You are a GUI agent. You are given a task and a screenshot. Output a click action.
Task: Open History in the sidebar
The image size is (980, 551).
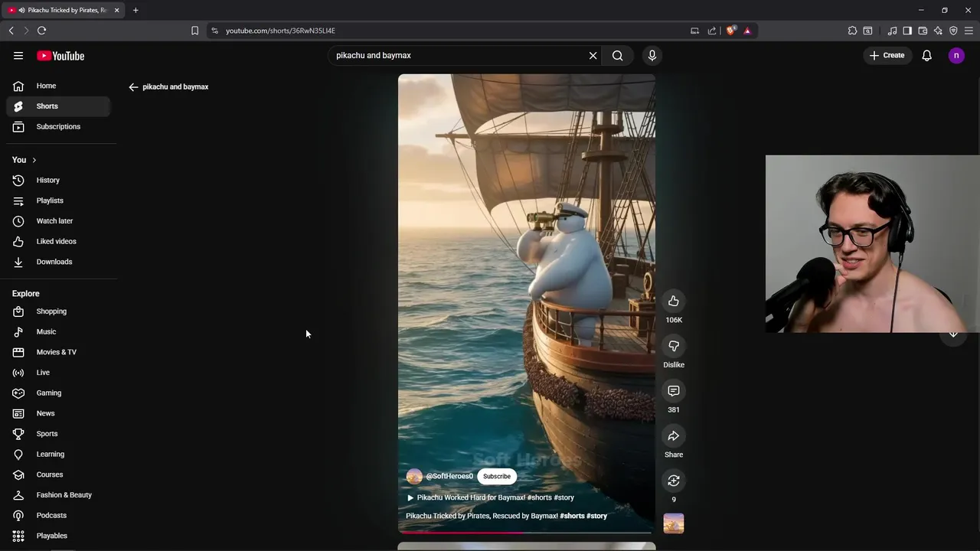pos(58,181)
